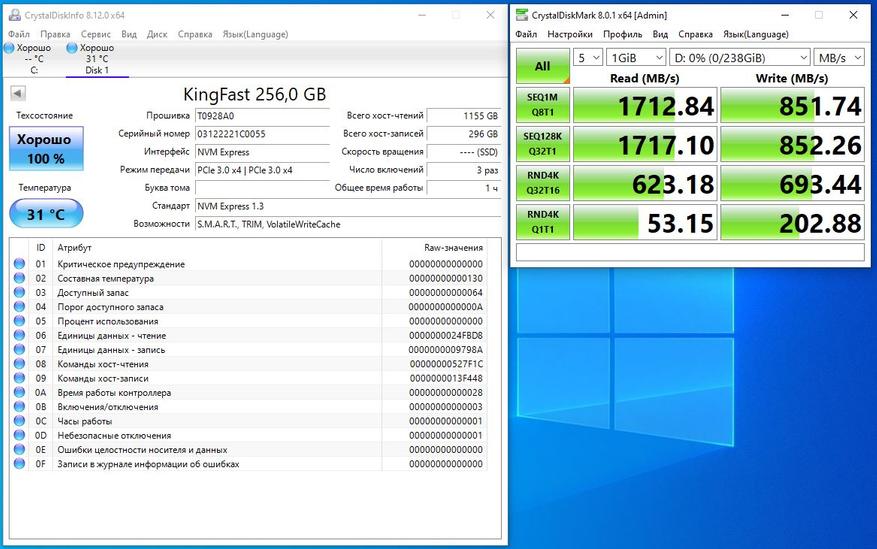Open Сервис menu in CrystalDiskInfo
Screen dimensions: 877x549
[x=96, y=33]
